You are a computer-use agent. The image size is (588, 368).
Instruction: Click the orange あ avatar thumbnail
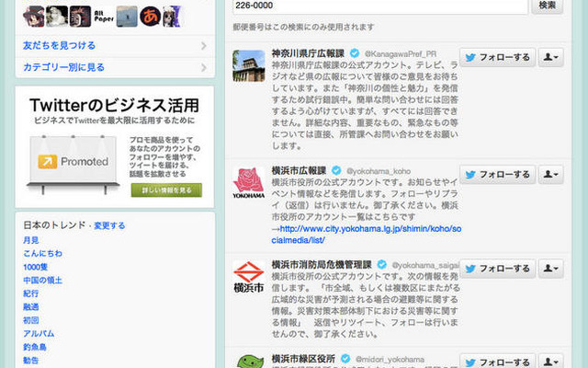coord(151,17)
